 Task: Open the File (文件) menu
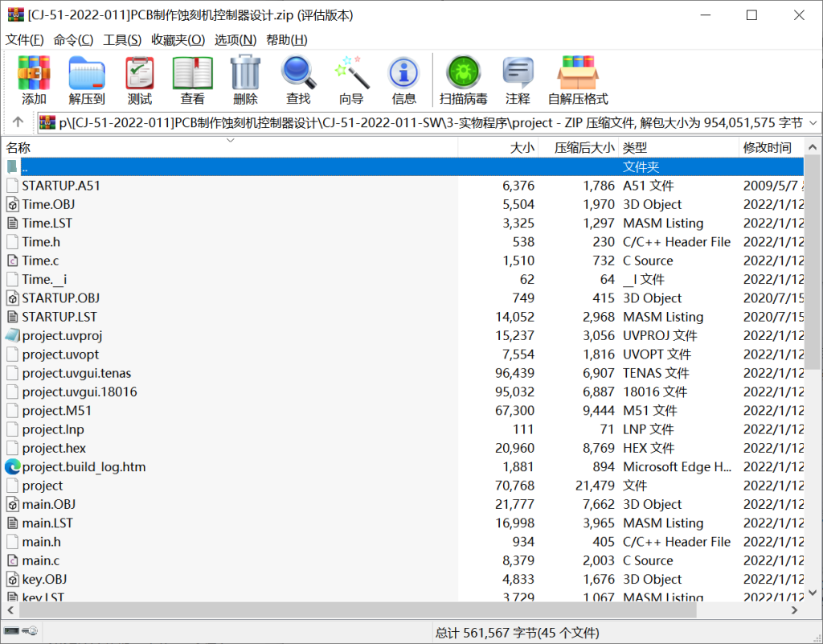click(25, 39)
